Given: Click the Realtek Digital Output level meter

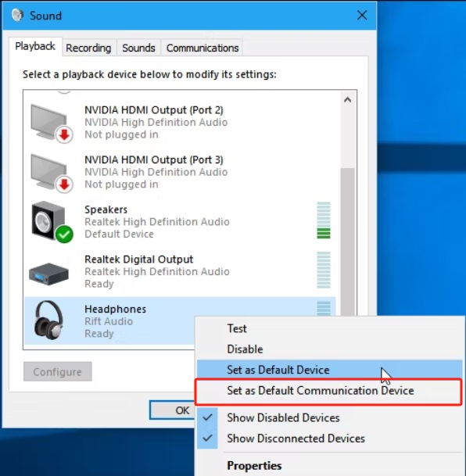Looking at the screenshot, I should point(324,270).
